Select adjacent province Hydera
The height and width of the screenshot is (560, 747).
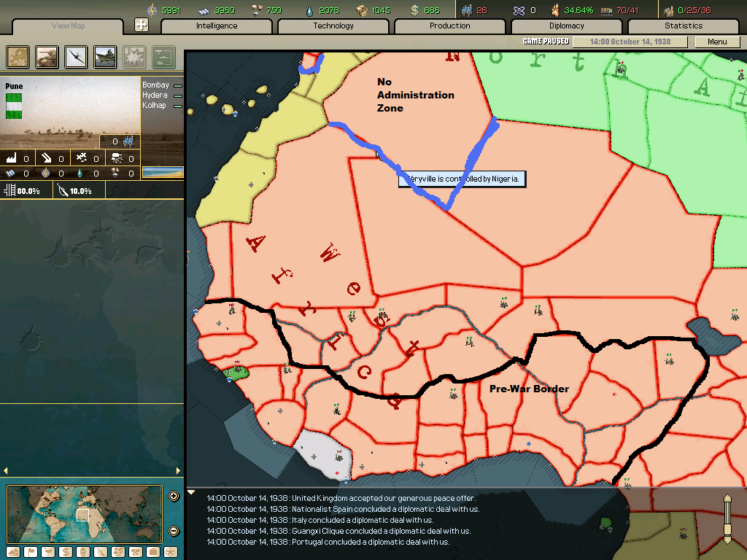click(x=155, y=96)
